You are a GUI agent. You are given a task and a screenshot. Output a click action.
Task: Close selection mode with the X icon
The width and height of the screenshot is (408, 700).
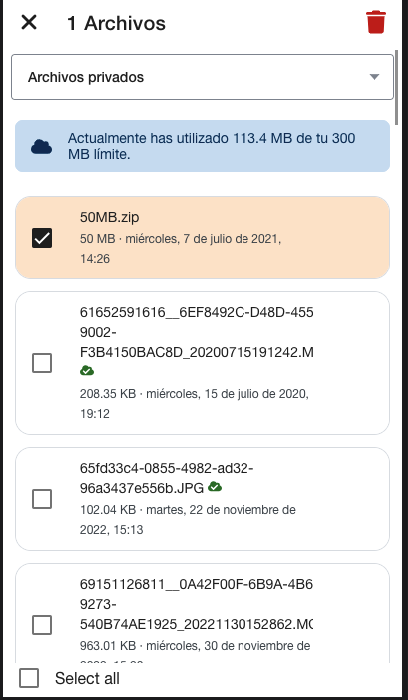point(29,22)
